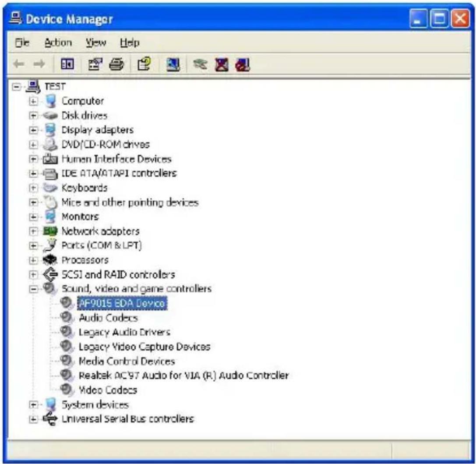Expand the System devices node

point(33,405)
